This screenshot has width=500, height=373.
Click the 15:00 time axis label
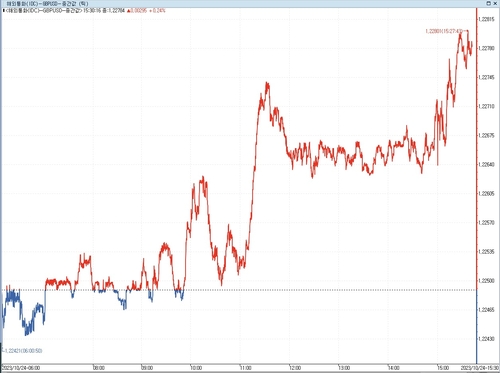tap(443, 368)
